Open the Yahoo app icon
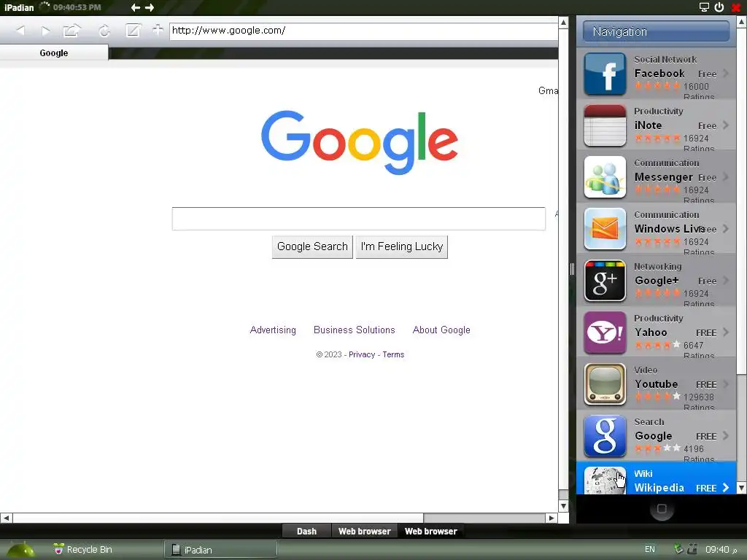The height and width of the screenshot is (560, 747). pos(605,332)
